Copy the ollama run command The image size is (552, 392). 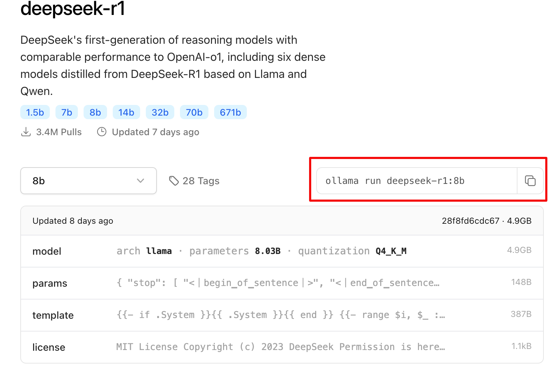[x=530, y=181]
